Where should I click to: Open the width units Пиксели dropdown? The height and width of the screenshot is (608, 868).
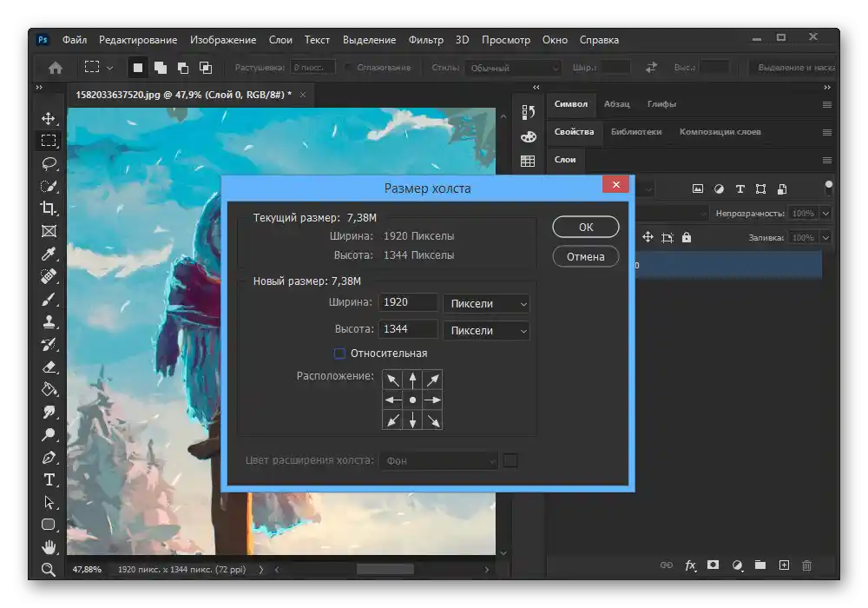(x=487, y=303)
